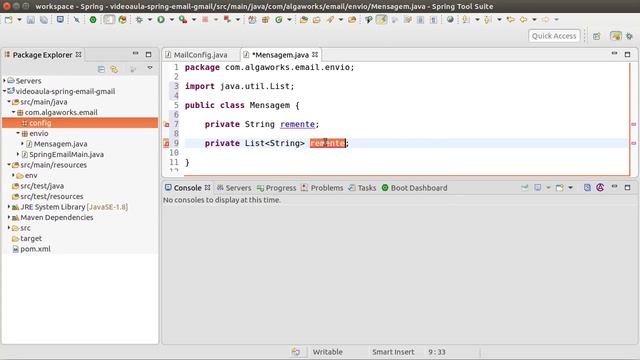Click the Open Type toolbar icon
This screenshot has width=640, height=360.
click(303, 20)
